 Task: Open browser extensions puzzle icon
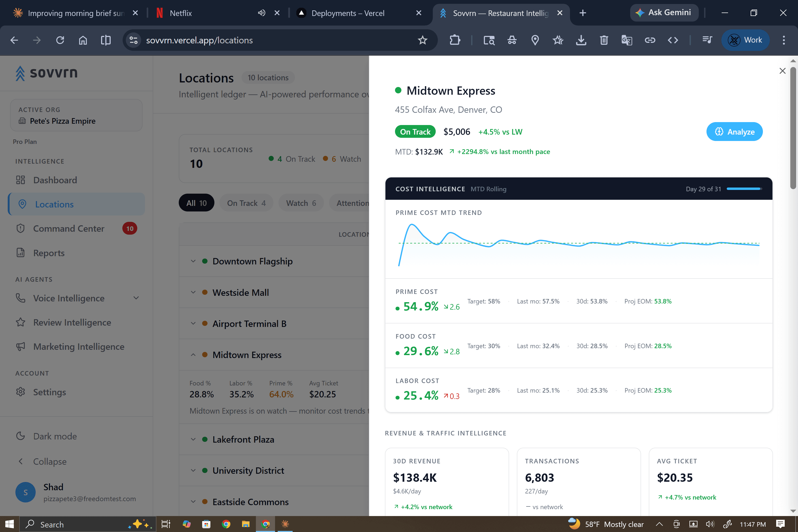coord(455,40)
